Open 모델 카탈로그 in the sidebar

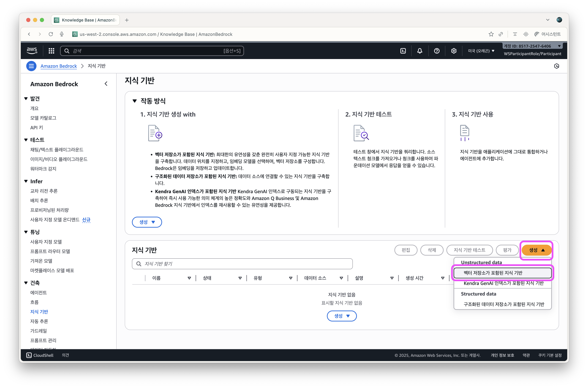point(43,118)
